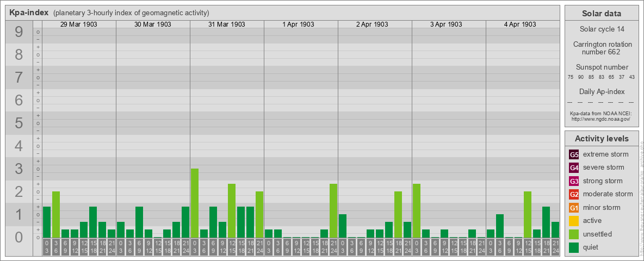Click the G3 strong storm badge
The width and height of the screenshot is (644, 261).
pos(574,181)
